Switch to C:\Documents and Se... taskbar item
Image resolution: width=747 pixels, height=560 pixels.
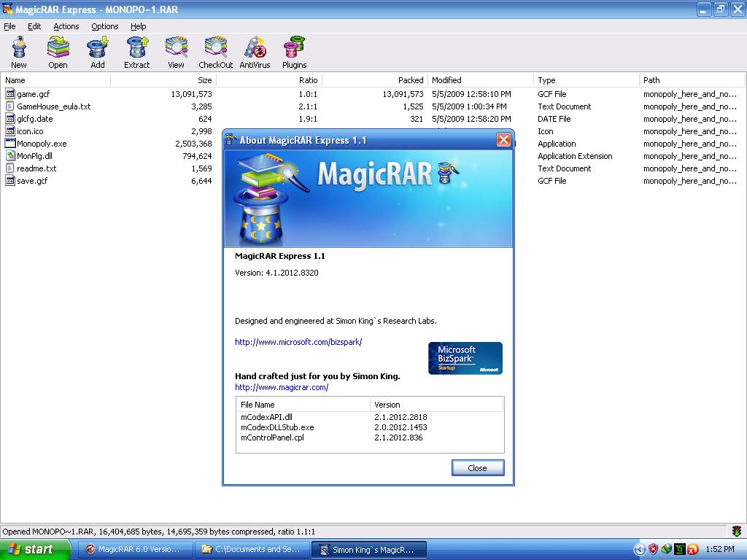(x=252, y=550)
